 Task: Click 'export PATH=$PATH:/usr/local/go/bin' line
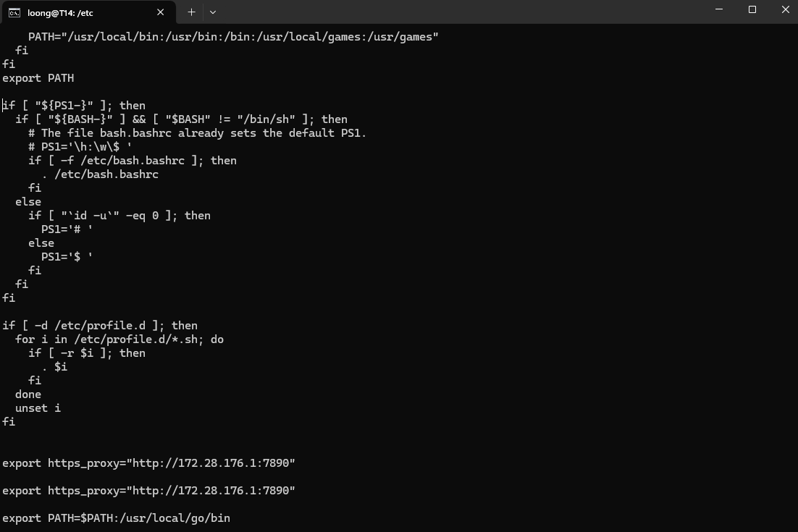coord(116,518)
